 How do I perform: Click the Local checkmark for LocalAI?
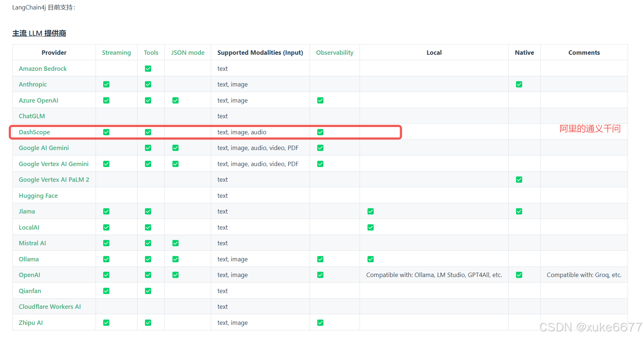click(x=371, y=227)
